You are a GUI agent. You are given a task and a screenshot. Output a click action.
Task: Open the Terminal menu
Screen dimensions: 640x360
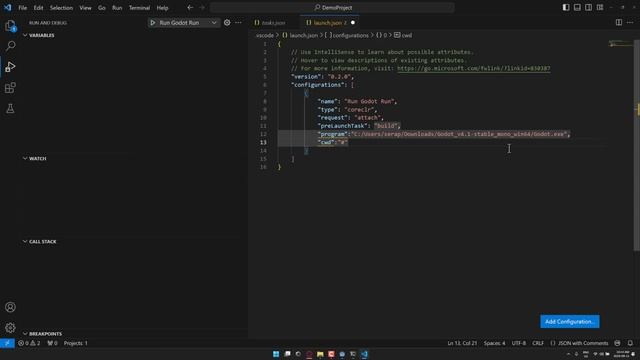(139, 8)
